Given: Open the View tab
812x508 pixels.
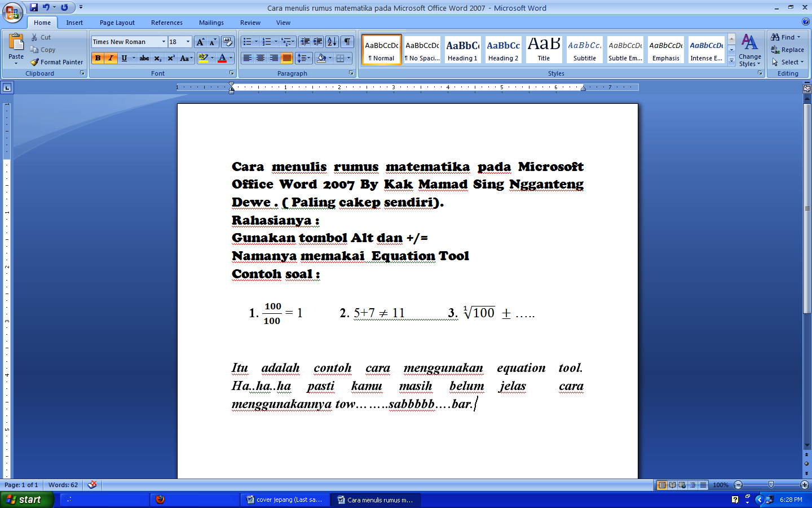Looking at the screenshot, I should pyautogui.click(x=283, y=23).
